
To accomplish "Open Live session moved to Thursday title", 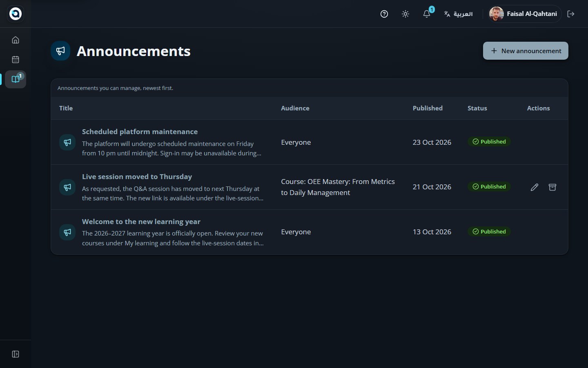I will pos(137,177).
